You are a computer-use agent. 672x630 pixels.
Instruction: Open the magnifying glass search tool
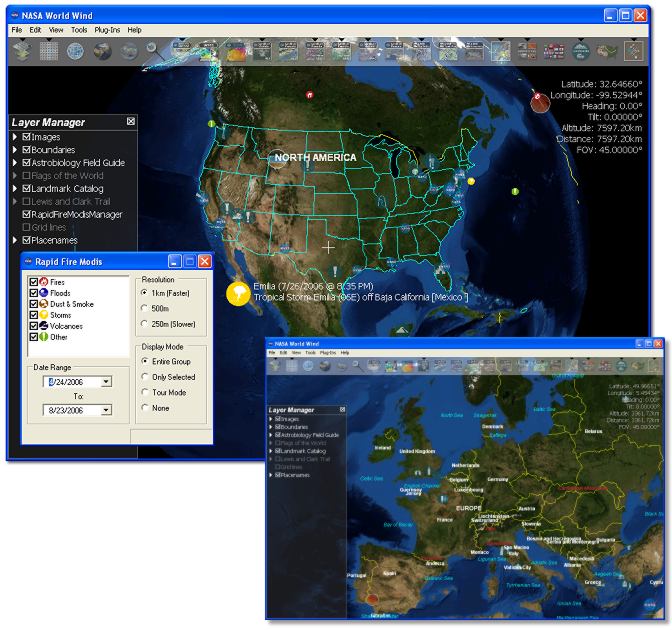(154, 51)
